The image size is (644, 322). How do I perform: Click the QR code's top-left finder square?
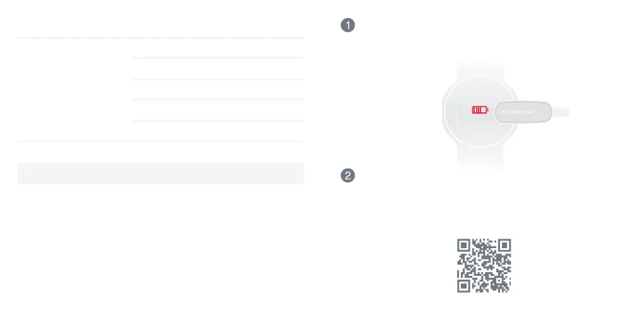tap(463, 246)
